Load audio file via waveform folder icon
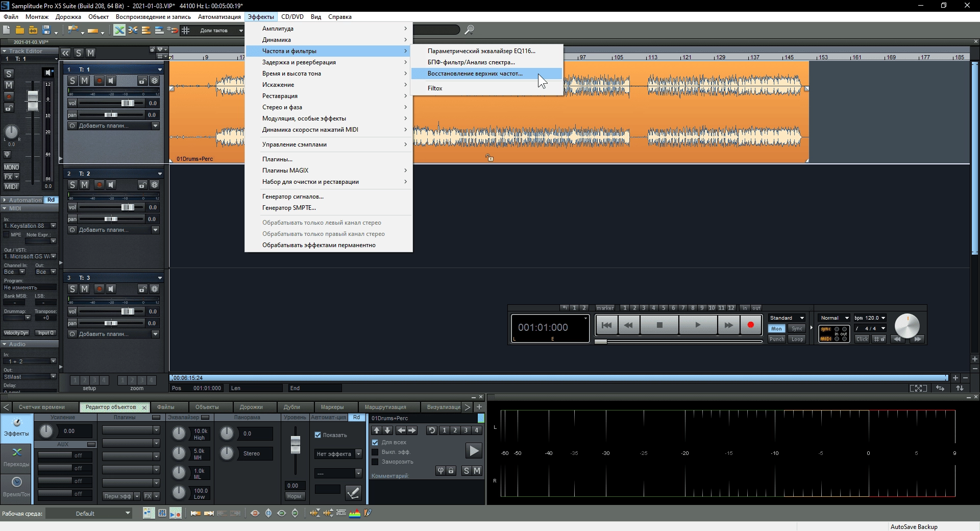This screenshot has height=531, width=980. coord(33,30)
